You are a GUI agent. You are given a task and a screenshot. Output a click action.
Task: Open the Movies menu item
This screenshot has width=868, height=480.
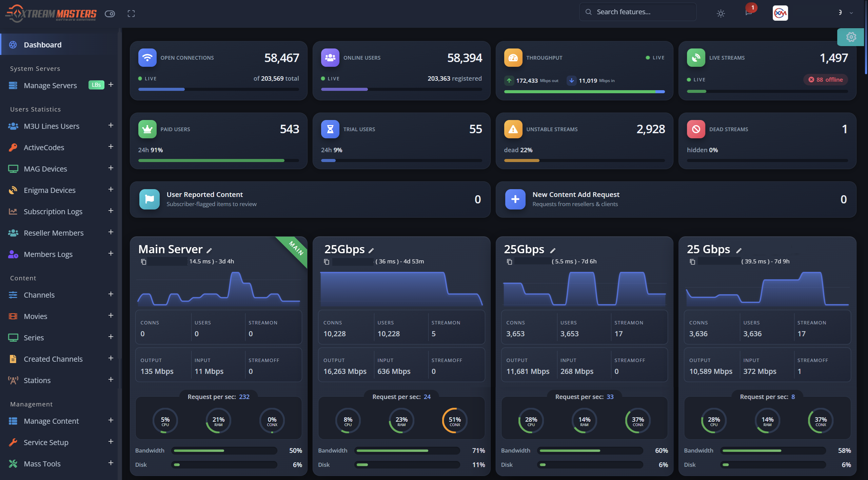[x=59, y=316]
